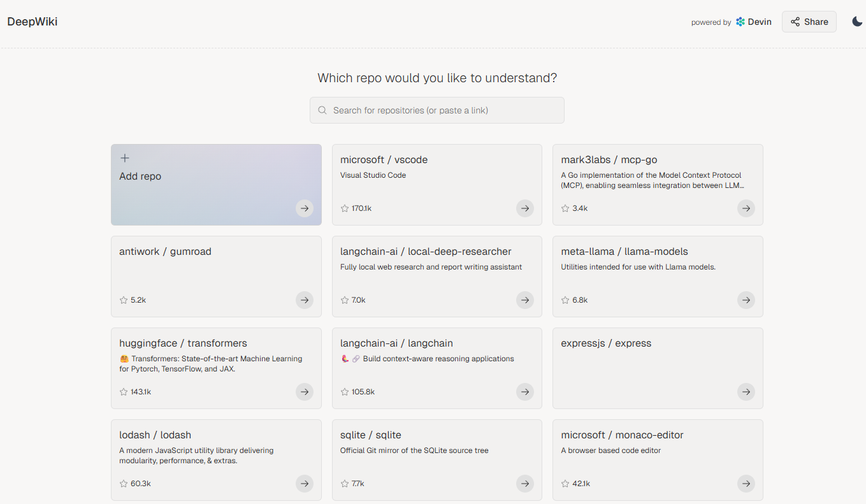Image resolution: width=866 pixels, height=504 pixels.
Task: Open microsoft / vscode via its arrow icon
Action: [x=525, y=208]
